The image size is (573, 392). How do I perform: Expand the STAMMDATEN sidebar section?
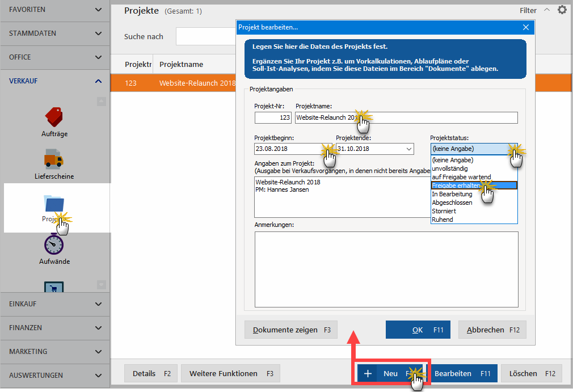55,33
